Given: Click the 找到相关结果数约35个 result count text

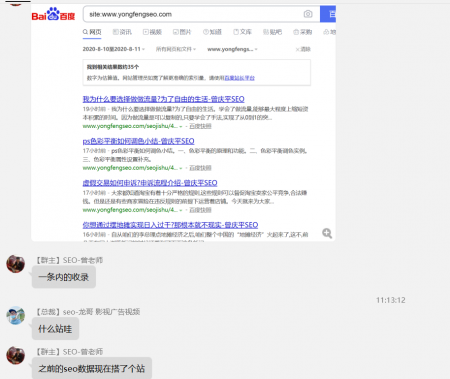Looking at the screenshot, I should (x=113, y=67).
